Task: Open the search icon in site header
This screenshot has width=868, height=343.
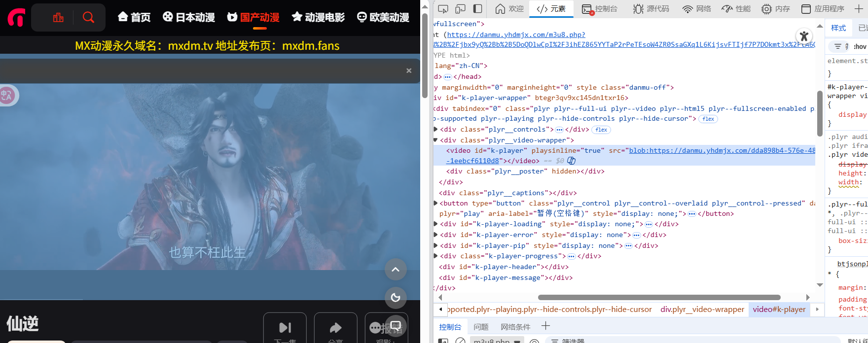Action: [x=88, y=17]
